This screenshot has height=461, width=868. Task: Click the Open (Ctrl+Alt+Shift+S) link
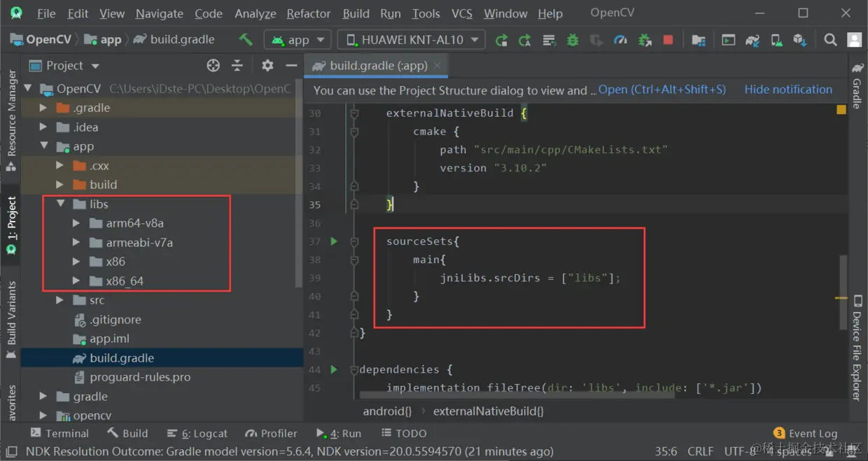click(662, 90)
